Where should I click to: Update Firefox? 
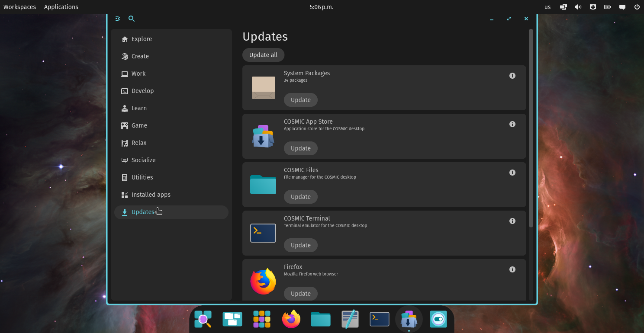pyautogui.click(x=301, y=294)
